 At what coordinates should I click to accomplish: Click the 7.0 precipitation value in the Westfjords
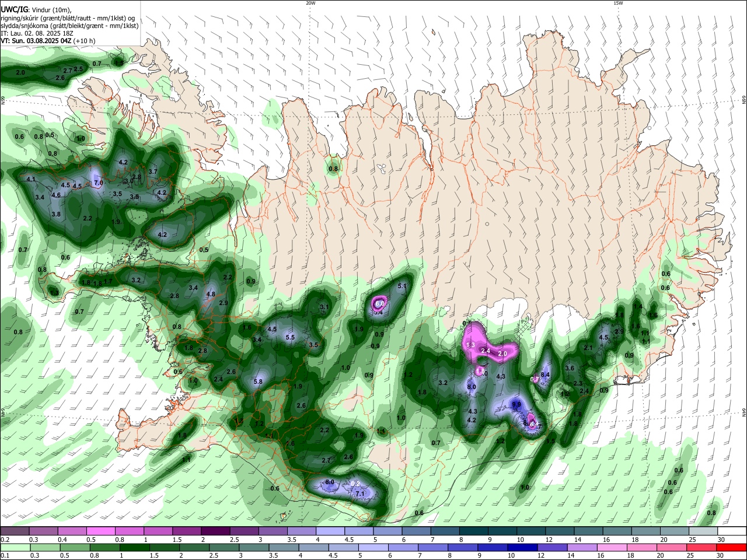(x=99, y=183)
